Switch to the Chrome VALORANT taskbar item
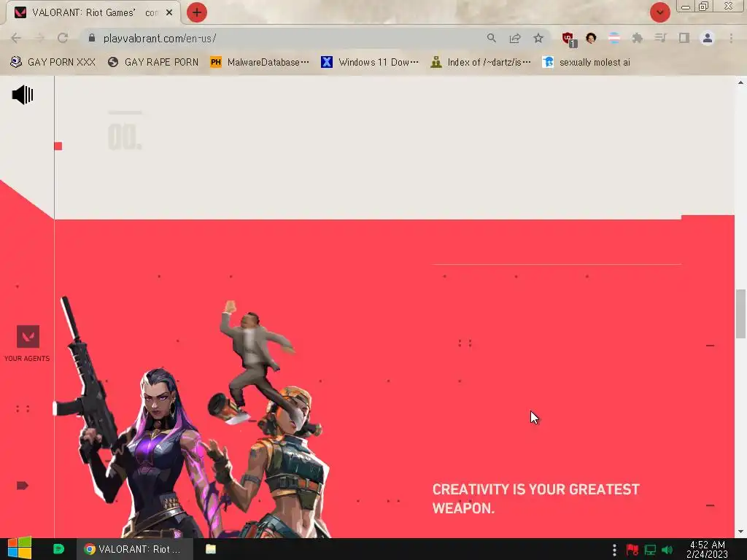Viewport: 747px width, 560px height. pyautogui.click(x=135, y=549)
